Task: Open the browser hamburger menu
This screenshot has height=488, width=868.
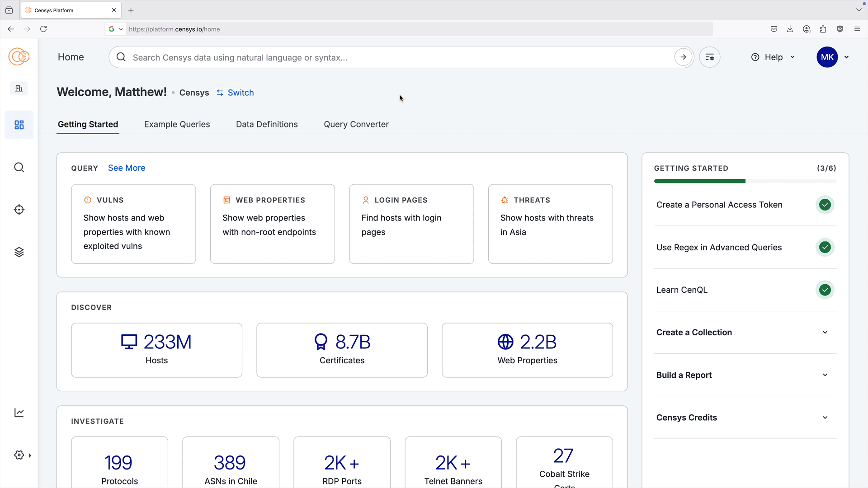Action: click(x=857, y=29)
